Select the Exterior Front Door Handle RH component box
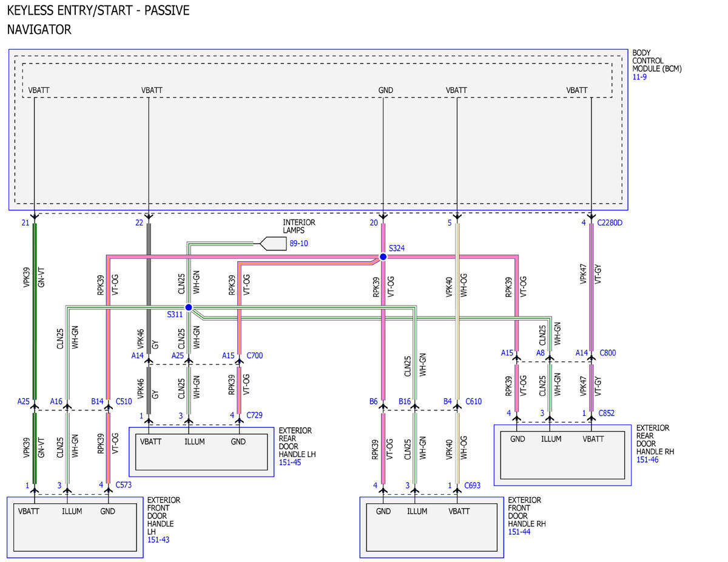Viewport: 728px width, 562px height. [x=431, y=527]
